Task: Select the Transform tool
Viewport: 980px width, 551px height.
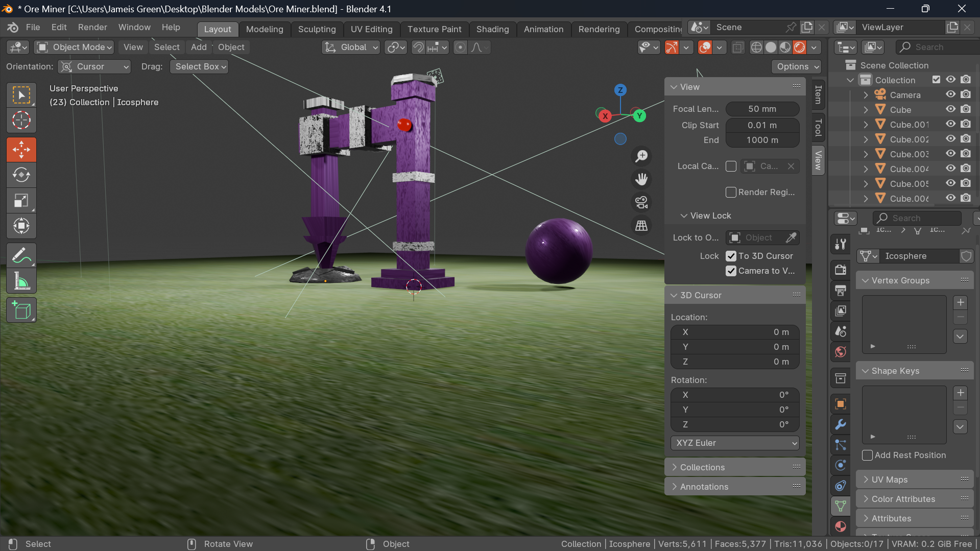Action: (21, 226)
